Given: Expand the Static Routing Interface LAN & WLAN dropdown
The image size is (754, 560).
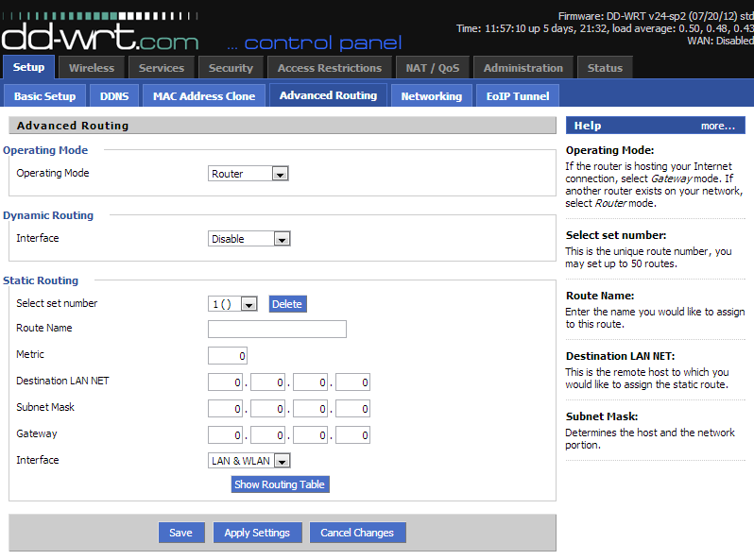Looking at the screenshot, I should click(x=248, y=461).
